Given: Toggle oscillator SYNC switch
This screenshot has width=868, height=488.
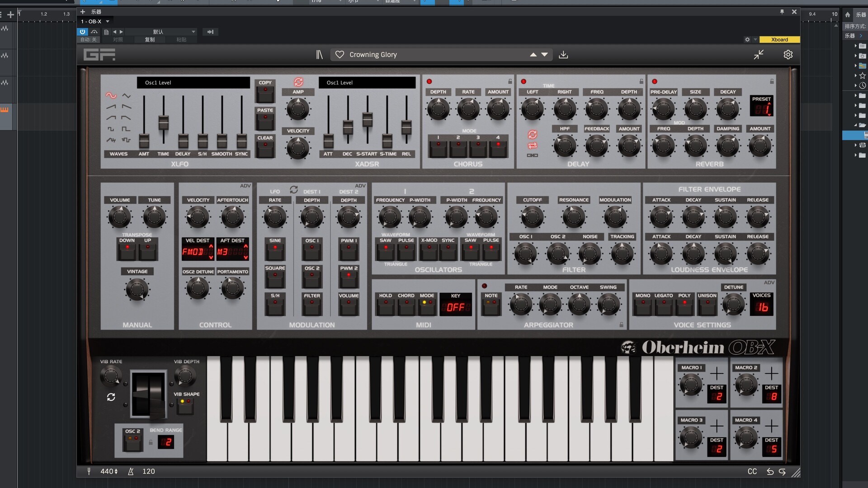Looking at the screenshot, I should click(x=448, y=252).
